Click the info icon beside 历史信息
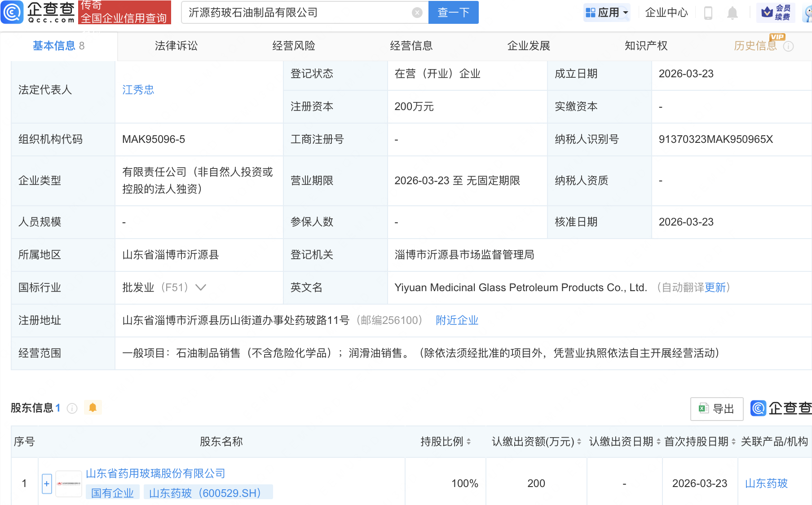Viewport: 812px width, 505px height. click(789, 45)
